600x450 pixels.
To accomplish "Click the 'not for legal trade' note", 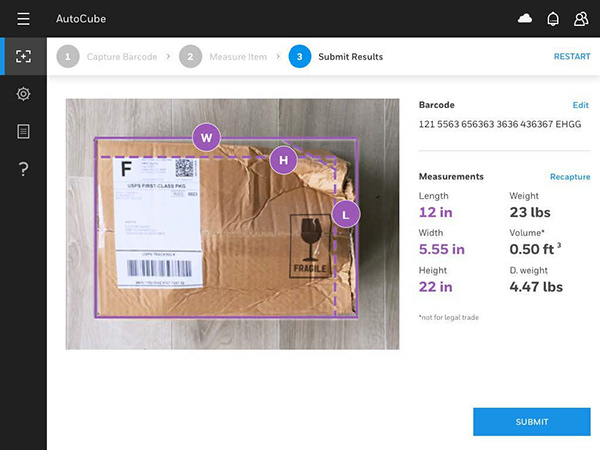I will (449, 317).
